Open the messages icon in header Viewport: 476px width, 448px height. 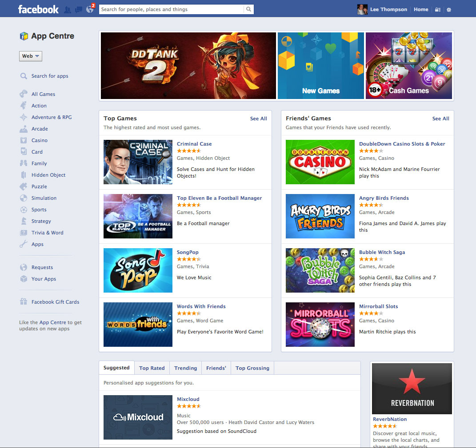pyautogui.click(x=79, y=10)
